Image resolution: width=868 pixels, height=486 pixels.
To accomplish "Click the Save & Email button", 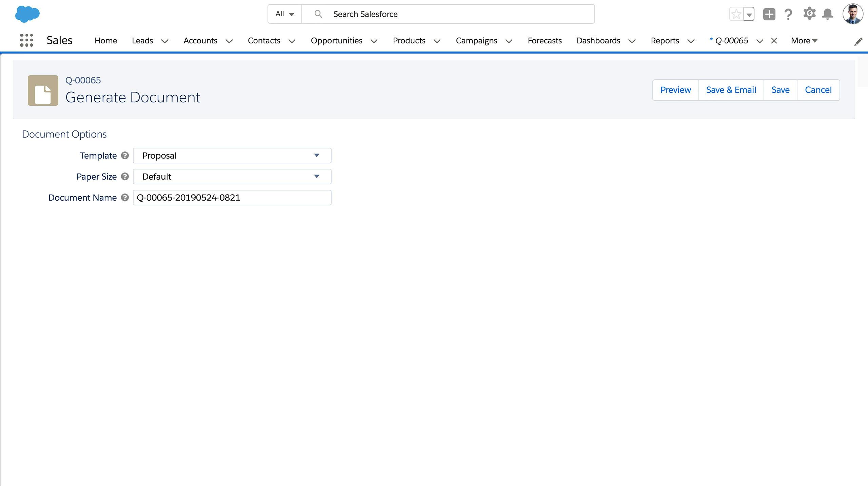I will point(731,90).
